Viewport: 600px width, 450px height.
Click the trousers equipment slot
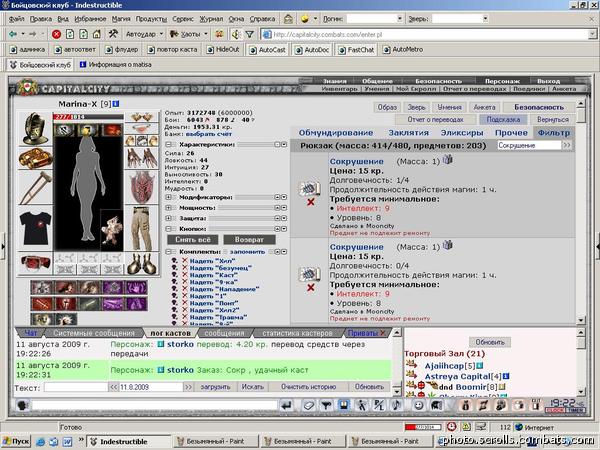pos(142,228)
